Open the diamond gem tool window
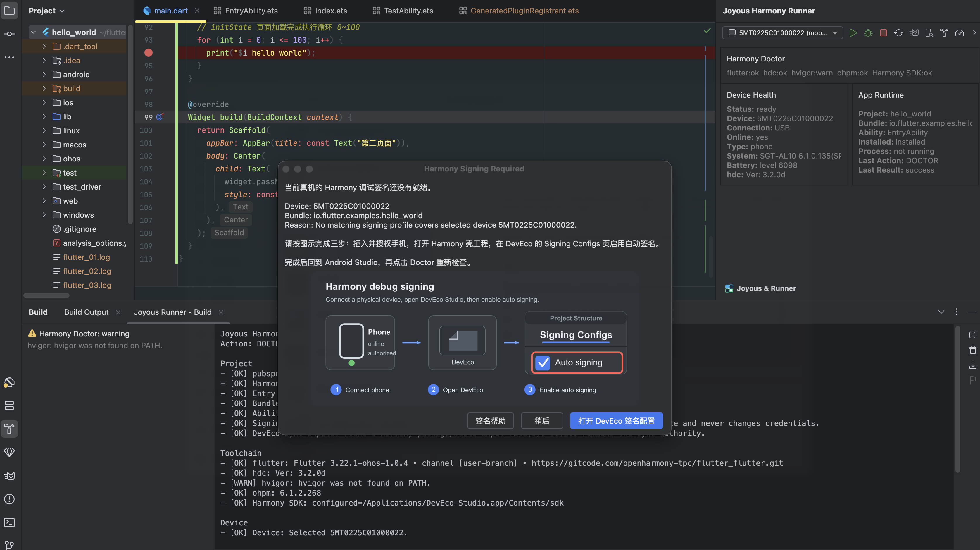 click(x=10, y=452)
